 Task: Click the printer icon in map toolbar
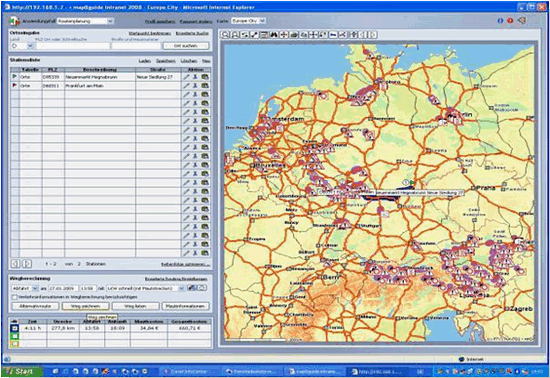294,34
